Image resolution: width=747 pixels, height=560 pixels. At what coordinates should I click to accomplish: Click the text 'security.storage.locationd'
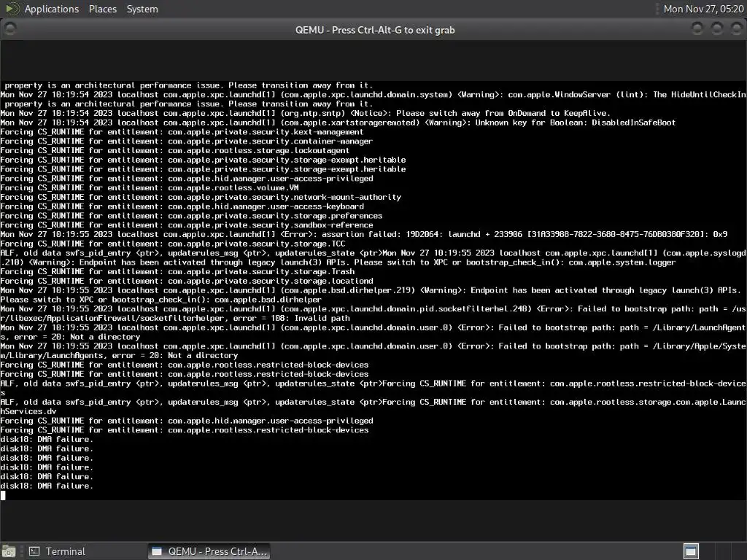click(312, 281)
